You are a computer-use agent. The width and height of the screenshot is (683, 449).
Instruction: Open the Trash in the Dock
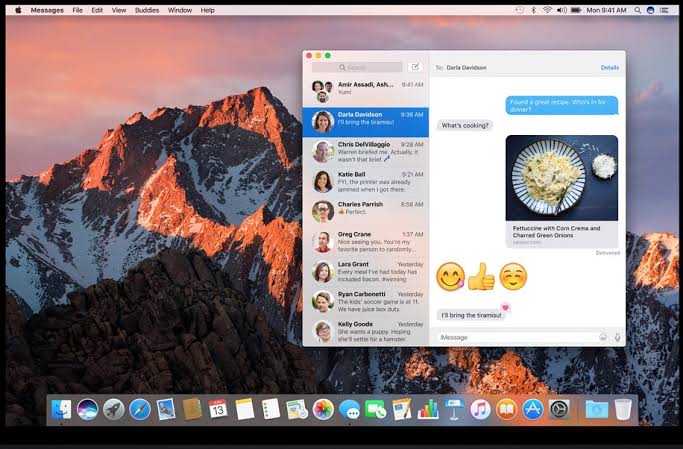623,409
